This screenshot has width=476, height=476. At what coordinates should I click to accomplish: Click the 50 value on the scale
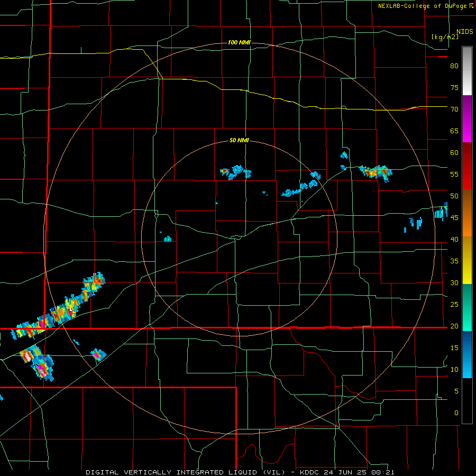(454, 196)
